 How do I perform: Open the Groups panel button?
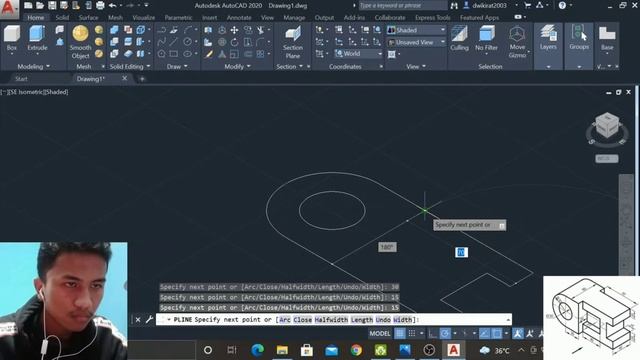pos(579,37)
